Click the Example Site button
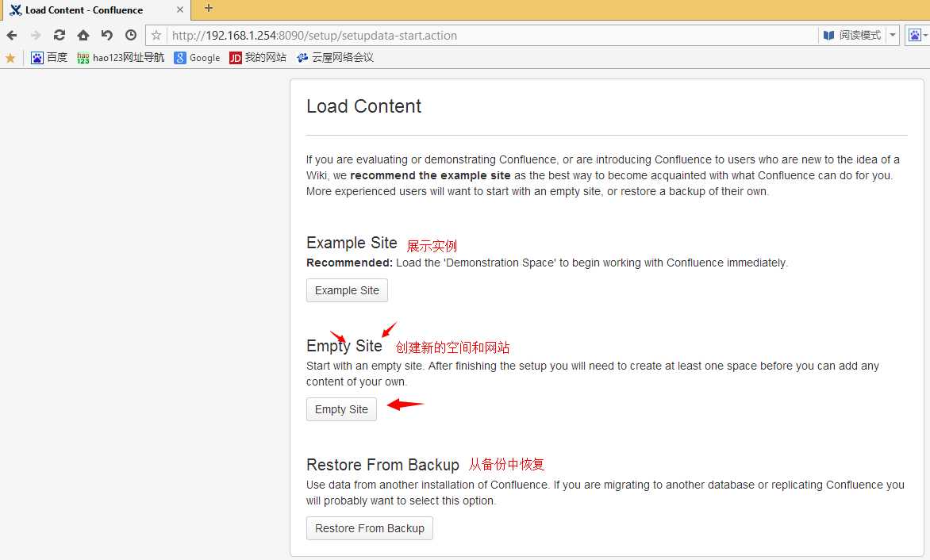This screenshot has width=930, height=560. click(347, 290)
